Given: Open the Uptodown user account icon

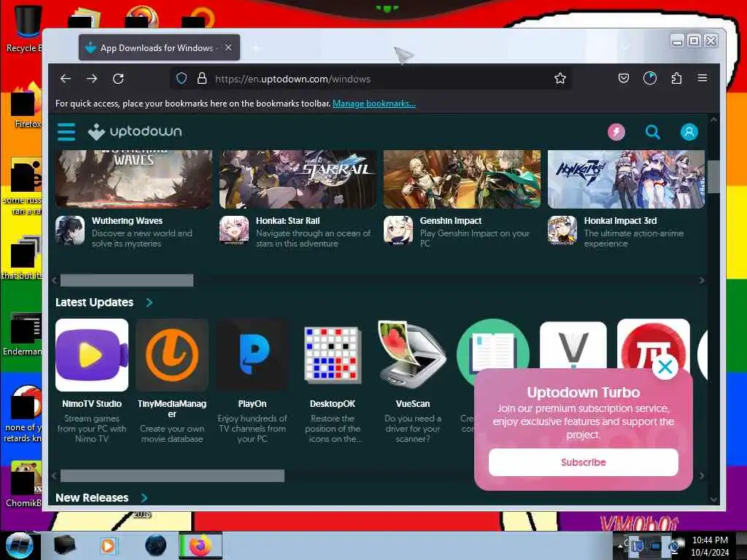Looking at the screenshot, I should (x=689, y=132).
